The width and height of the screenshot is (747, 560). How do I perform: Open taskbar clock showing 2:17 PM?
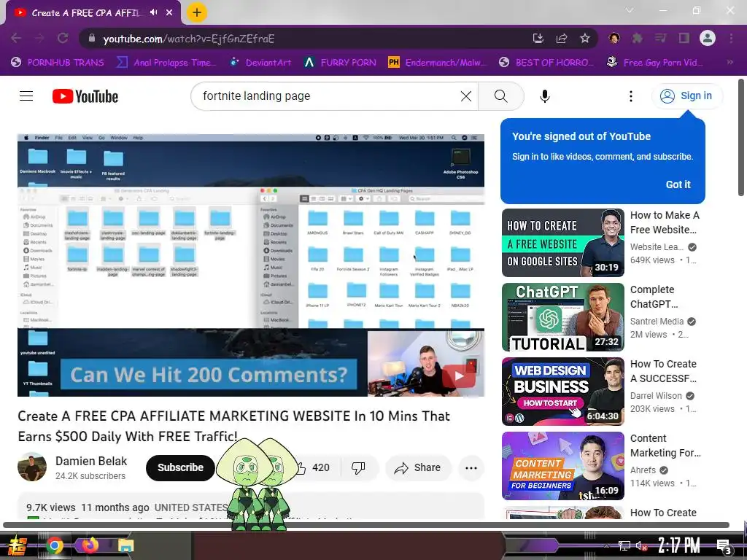click(678, 545)
